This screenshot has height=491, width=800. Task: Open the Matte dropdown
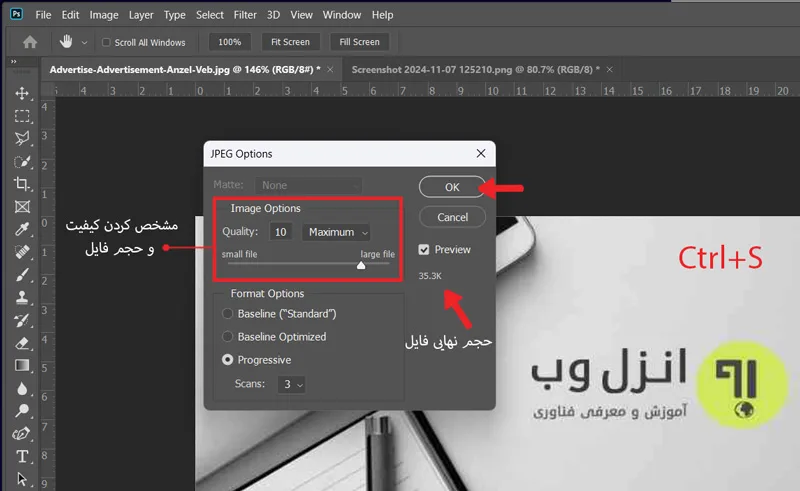pos(309,185)
